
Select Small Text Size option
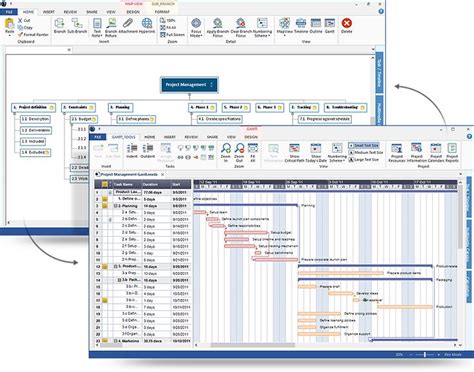pos(364,146)
